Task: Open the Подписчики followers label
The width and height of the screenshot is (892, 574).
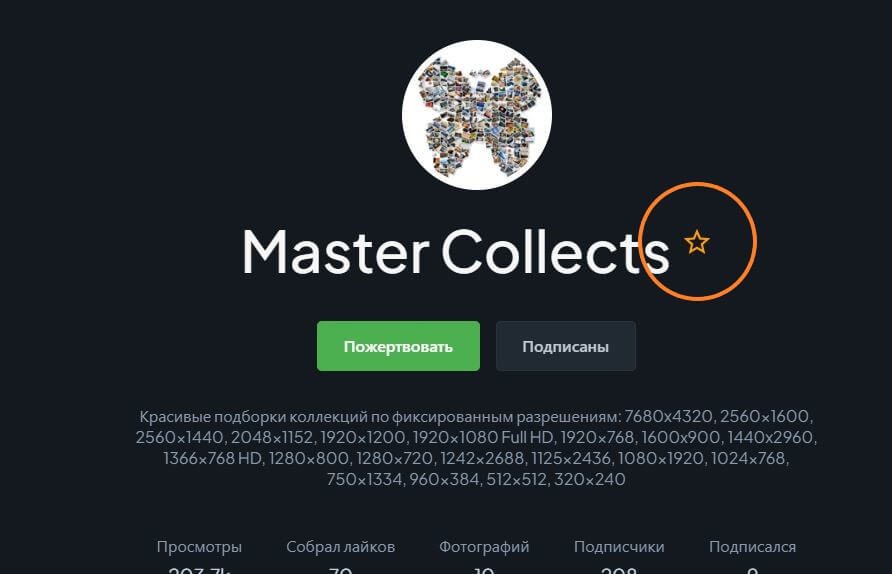Action: click(619, 547)
